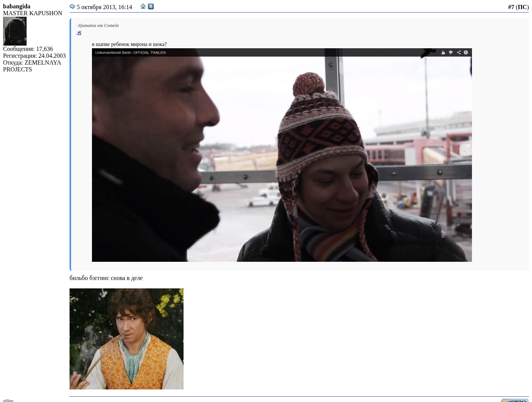Image resolution: width=532 pixels, height=402 pixels.
Task: Follow the quoted-post arrow icon
Action: click(x=79, y=33)
